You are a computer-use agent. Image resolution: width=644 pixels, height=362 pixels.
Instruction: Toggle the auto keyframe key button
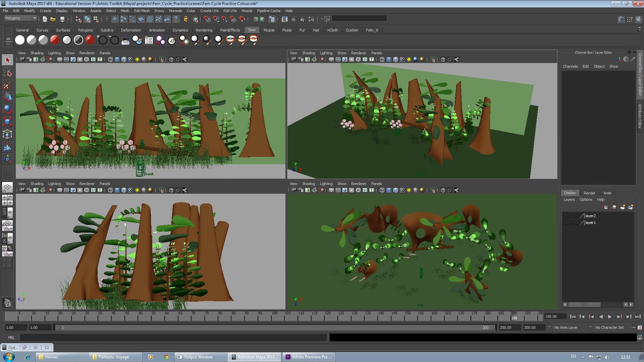[x=632, y=327]
